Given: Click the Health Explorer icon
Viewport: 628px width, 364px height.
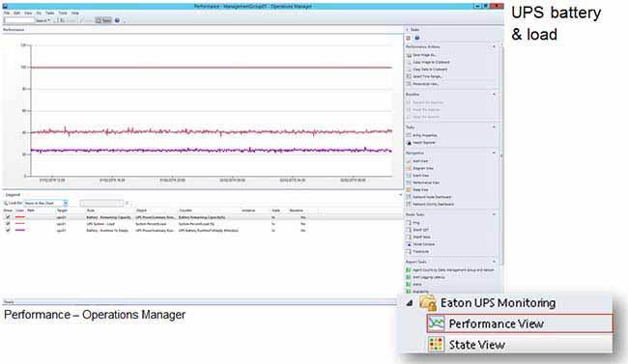Looking at the screenshot, I should pos(409,143).
